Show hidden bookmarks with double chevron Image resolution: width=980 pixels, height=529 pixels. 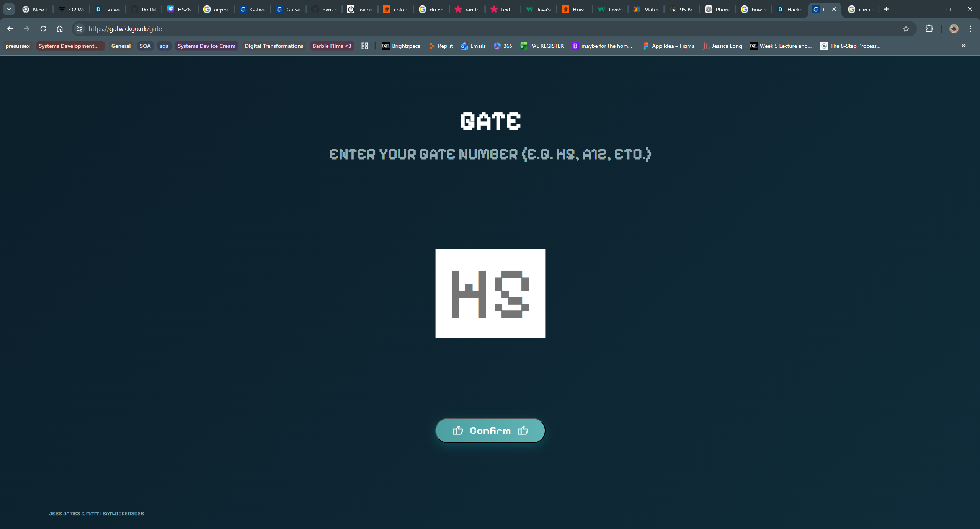964,46
